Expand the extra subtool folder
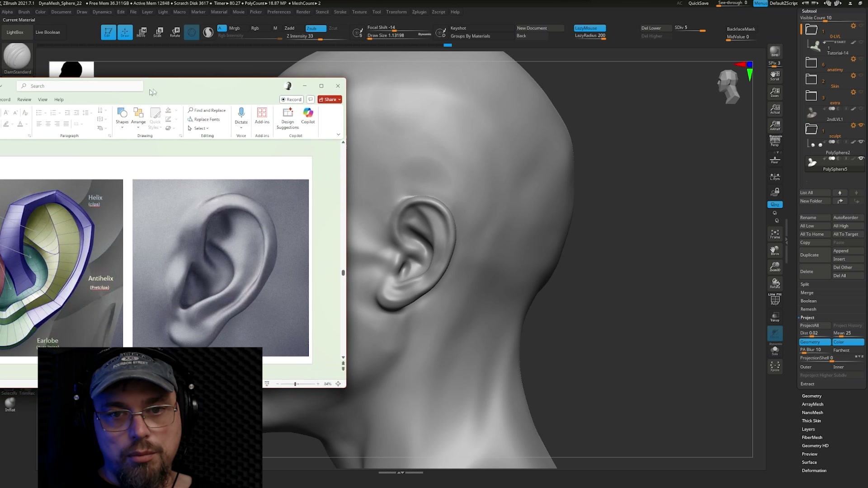The width and height of the screenshot is (868, 488). pos(811,96)
